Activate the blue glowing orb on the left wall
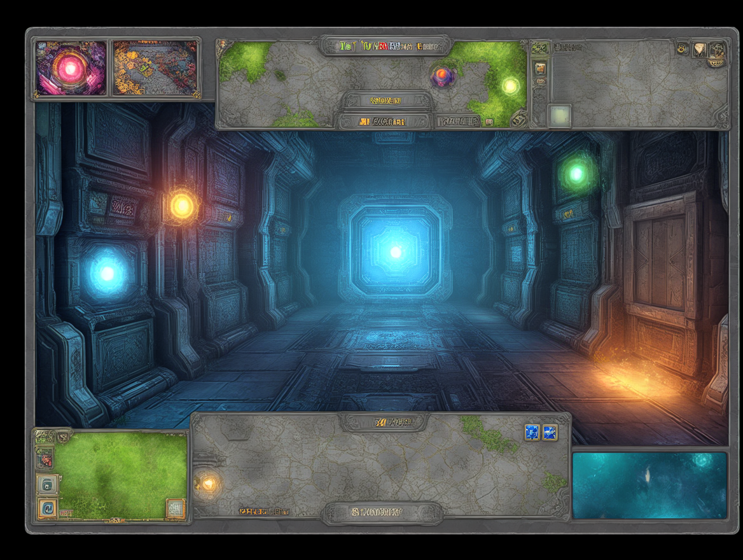This screenshot has height=560, width=743. [107, 273]
